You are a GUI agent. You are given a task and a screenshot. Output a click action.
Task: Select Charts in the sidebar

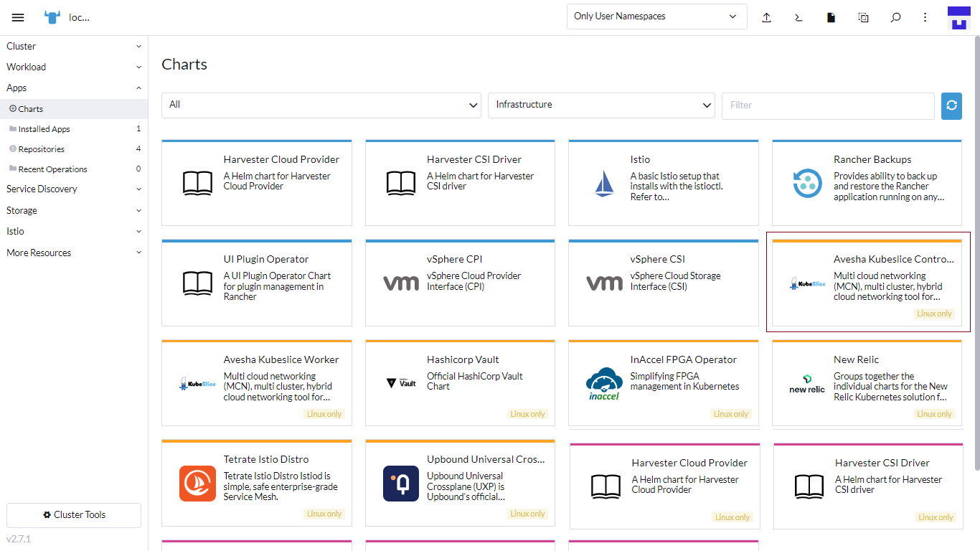(74, 109)
